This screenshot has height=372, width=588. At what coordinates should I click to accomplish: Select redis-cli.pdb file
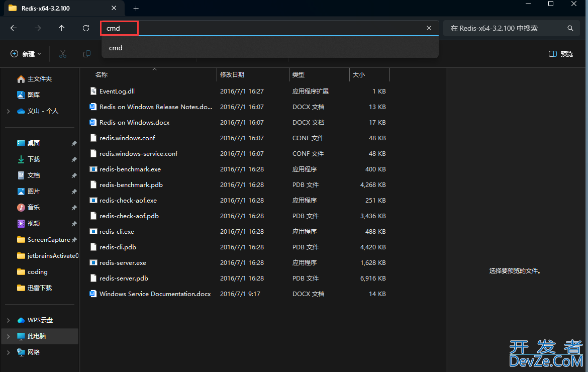coord(118,247)
